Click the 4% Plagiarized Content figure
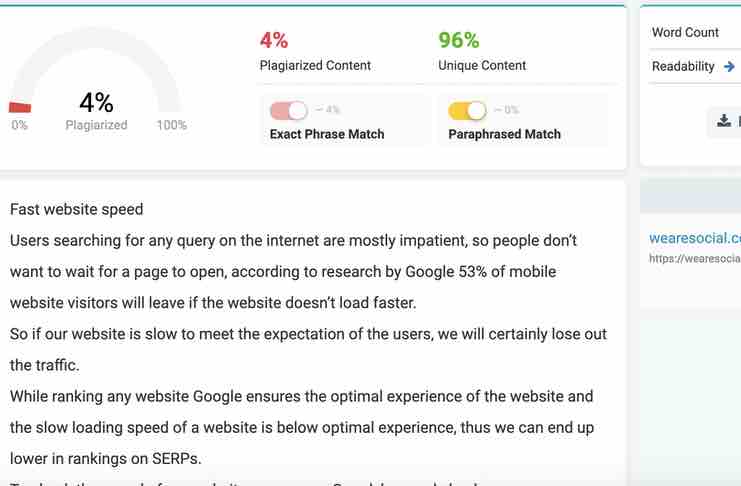The width and height of the screenshot is (741, 486). click(274, 40)
